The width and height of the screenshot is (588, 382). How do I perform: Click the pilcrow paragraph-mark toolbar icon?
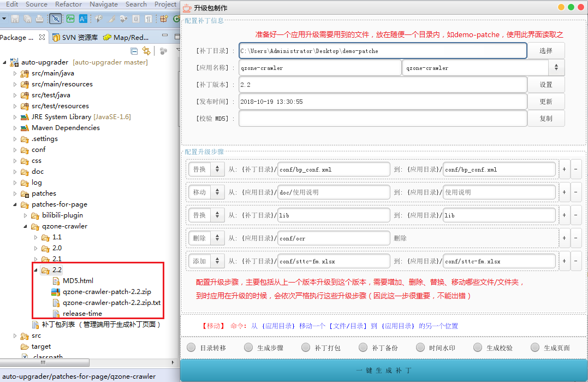coord(149,19)
